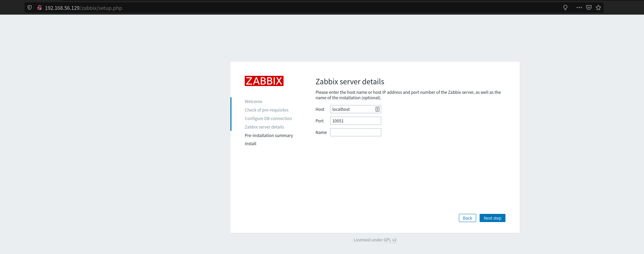Focus the Host input field
644x254 pixels.
[x=355, y=109]
